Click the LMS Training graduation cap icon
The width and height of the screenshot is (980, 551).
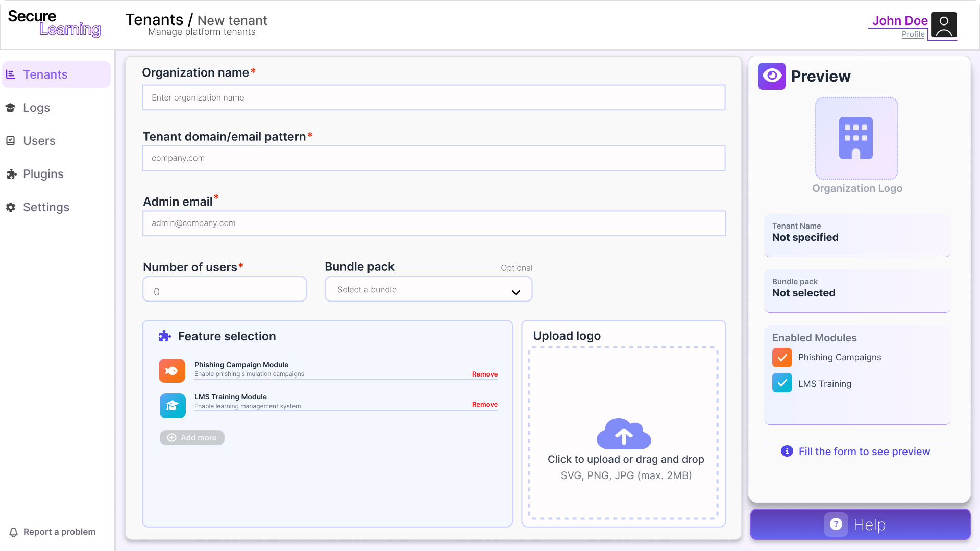[x=173, y=406]
